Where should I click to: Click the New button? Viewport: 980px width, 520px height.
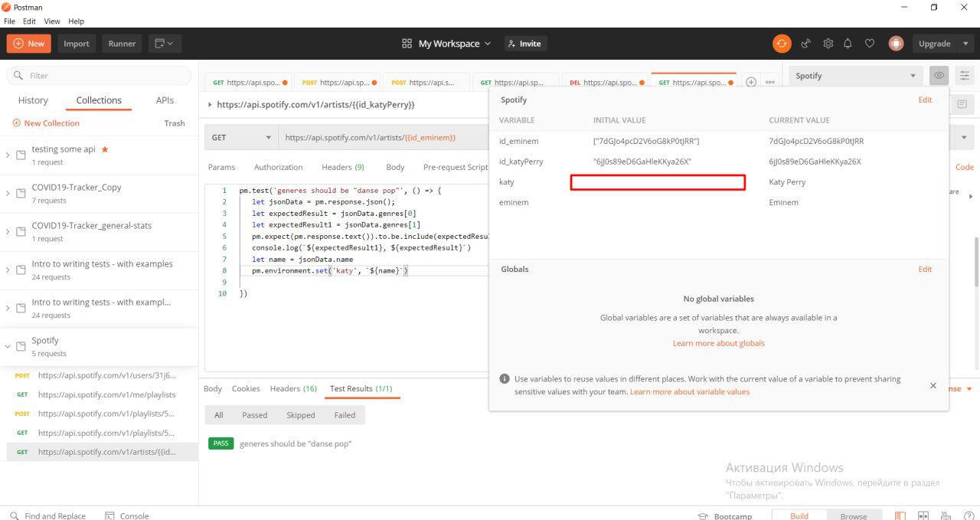click(x=29, y=44)
